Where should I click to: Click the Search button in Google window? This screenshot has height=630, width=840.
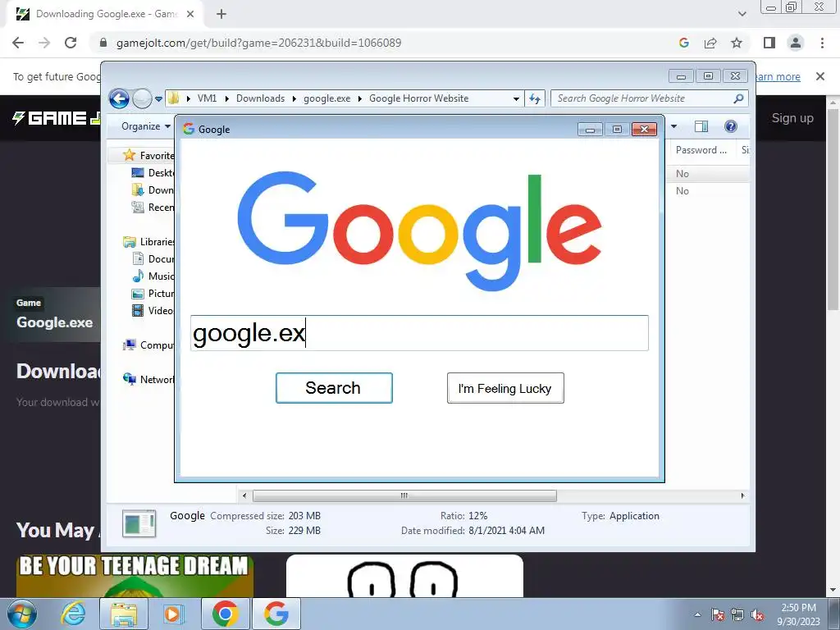coord(334,388)
